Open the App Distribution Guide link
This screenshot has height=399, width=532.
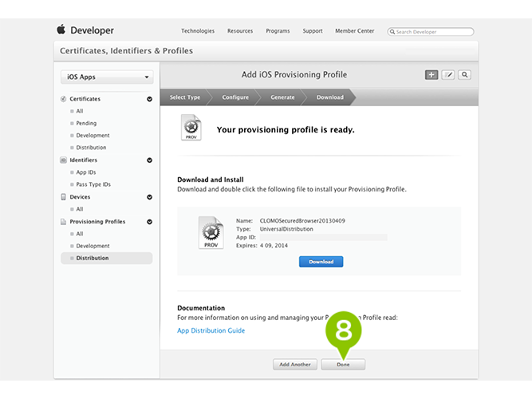[x=211, y=330]
